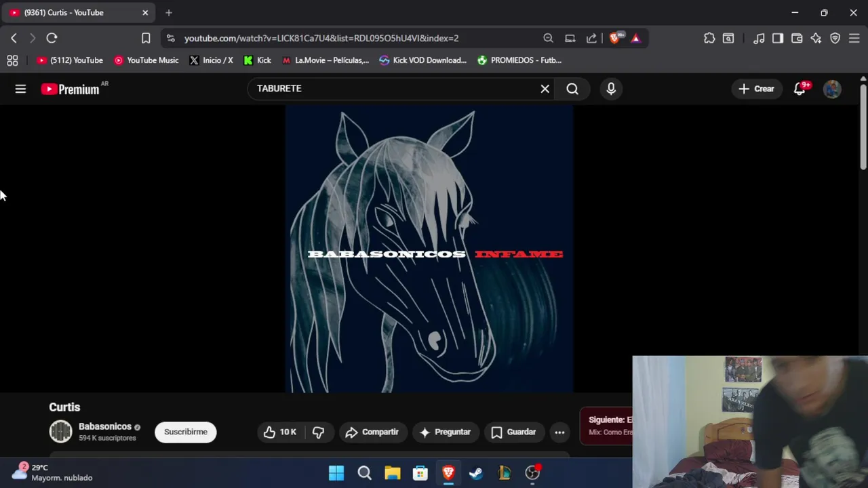Image resolution: width=868 pixels, height=488 pixels.
Task: Open the account avatar menu
Action: (832, 89)
